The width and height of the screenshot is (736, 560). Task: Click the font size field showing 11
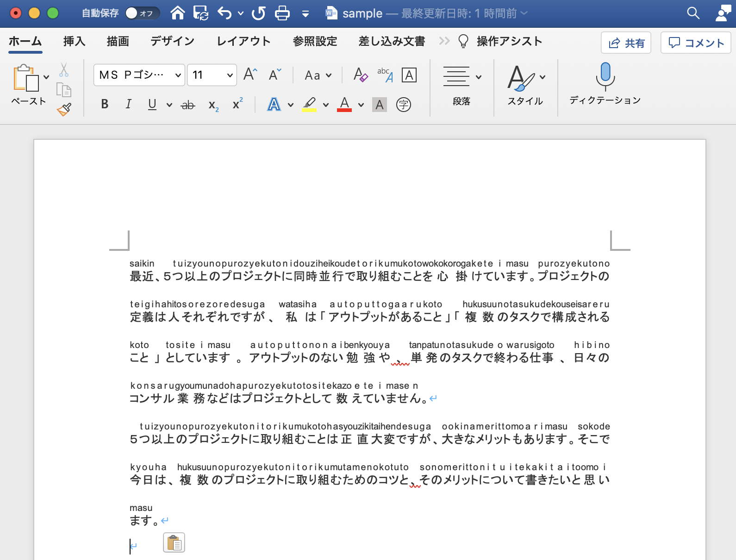tap(207, 75)
